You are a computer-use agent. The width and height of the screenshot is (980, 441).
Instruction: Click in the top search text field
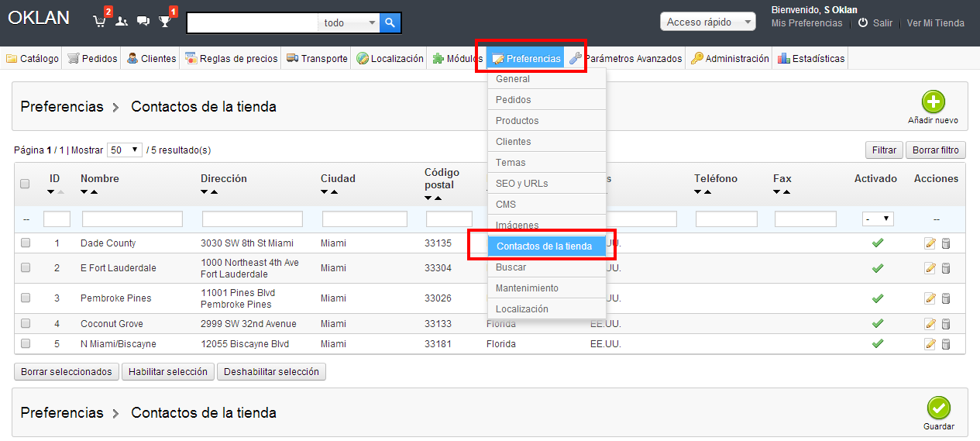tap(253, 23)
